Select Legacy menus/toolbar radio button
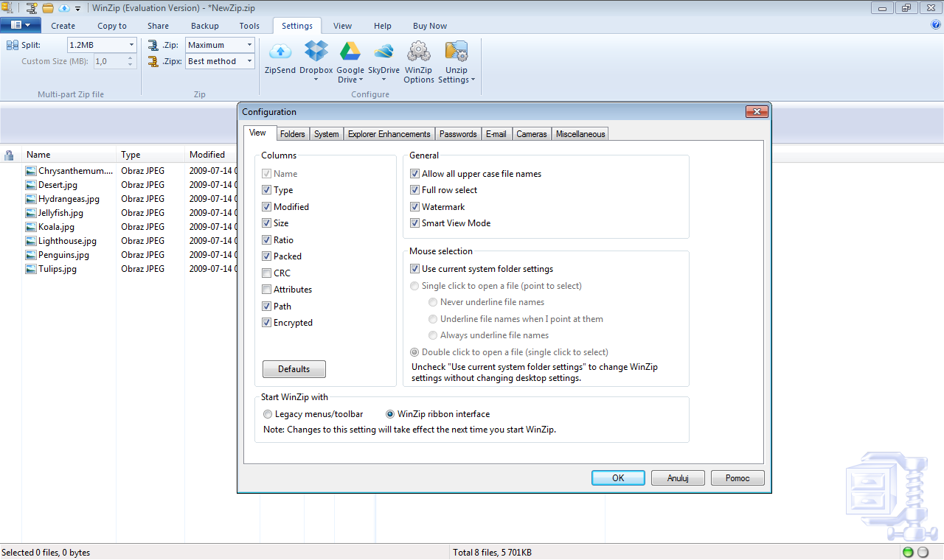Image resolution: width=944 pixels, height=560 pixels. click(x=268, y=414)
